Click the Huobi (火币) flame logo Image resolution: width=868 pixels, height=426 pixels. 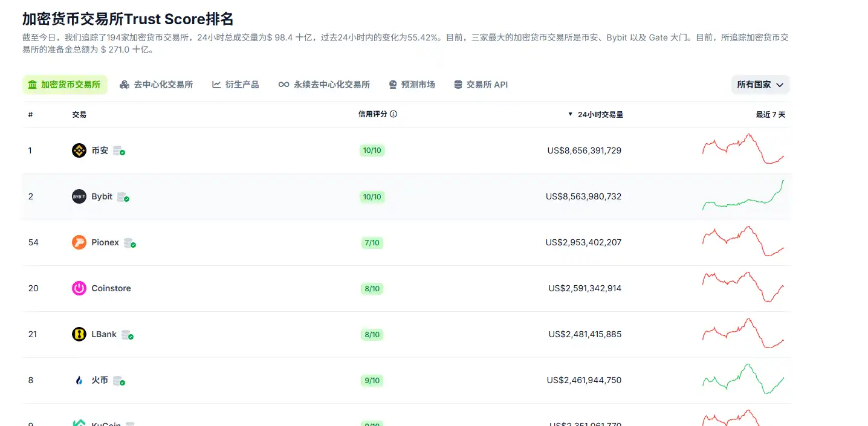click(x=79, y=380)
